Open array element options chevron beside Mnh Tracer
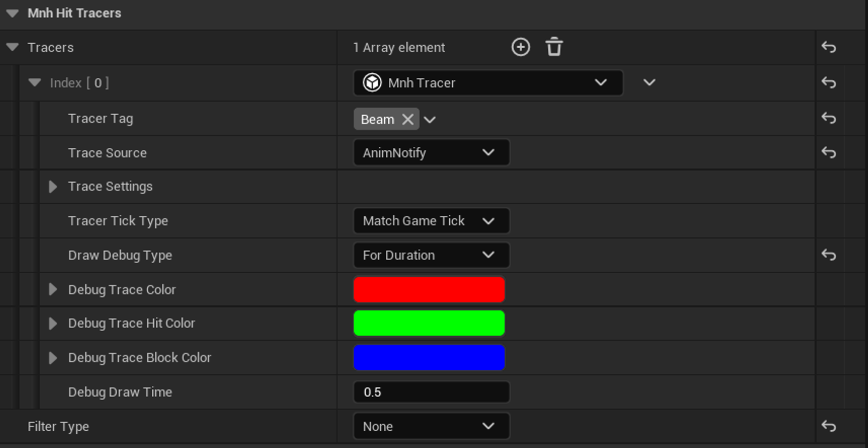 649,82
